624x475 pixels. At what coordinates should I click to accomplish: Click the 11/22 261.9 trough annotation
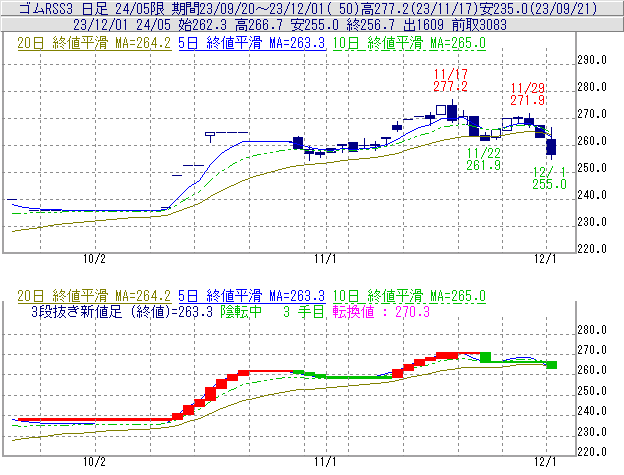(x=484, y=159)
